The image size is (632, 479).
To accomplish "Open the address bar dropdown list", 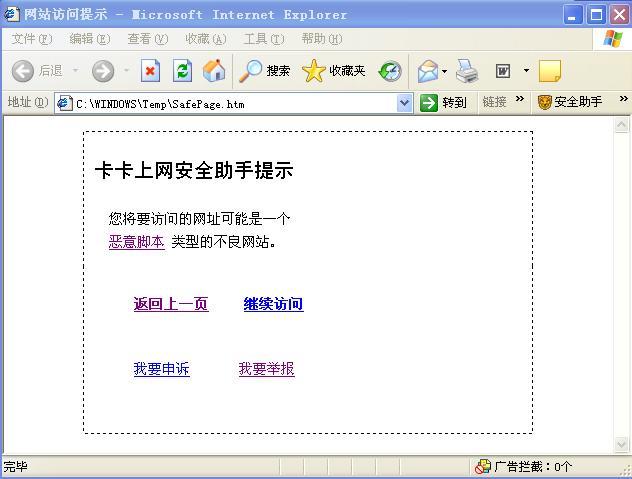I will [404, 103].
